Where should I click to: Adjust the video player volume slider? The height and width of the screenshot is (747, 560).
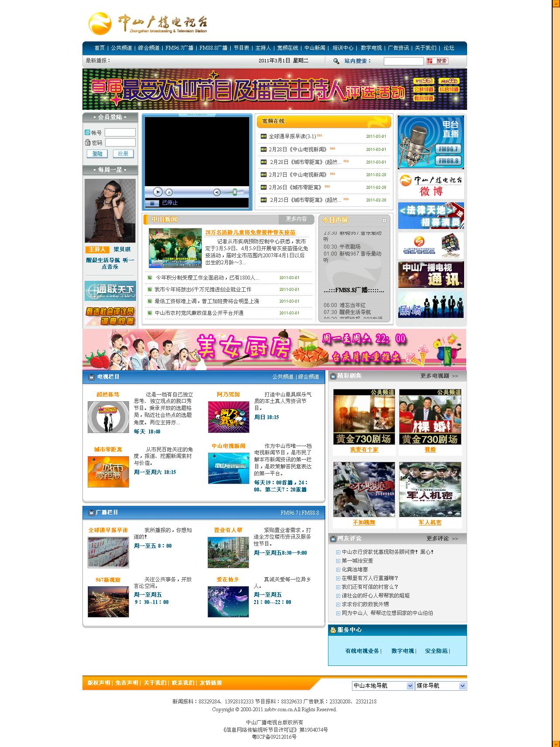coord(235,192)
